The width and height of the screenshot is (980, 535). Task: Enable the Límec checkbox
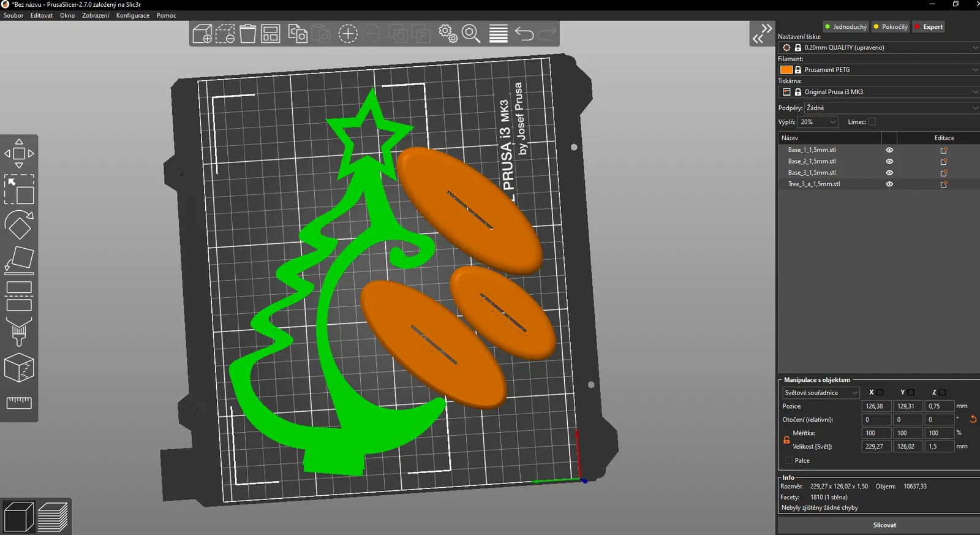pyautogui.click(x=872, y=122)
